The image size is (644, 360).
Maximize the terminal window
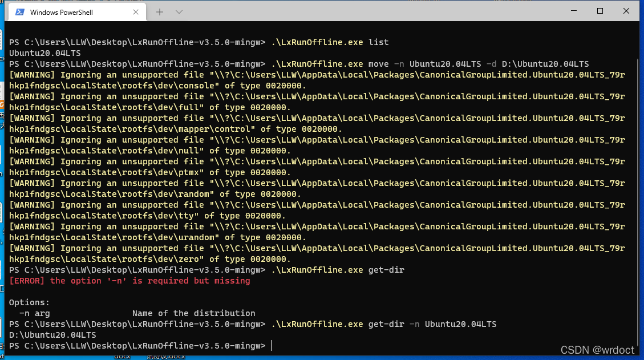(600, 11)
